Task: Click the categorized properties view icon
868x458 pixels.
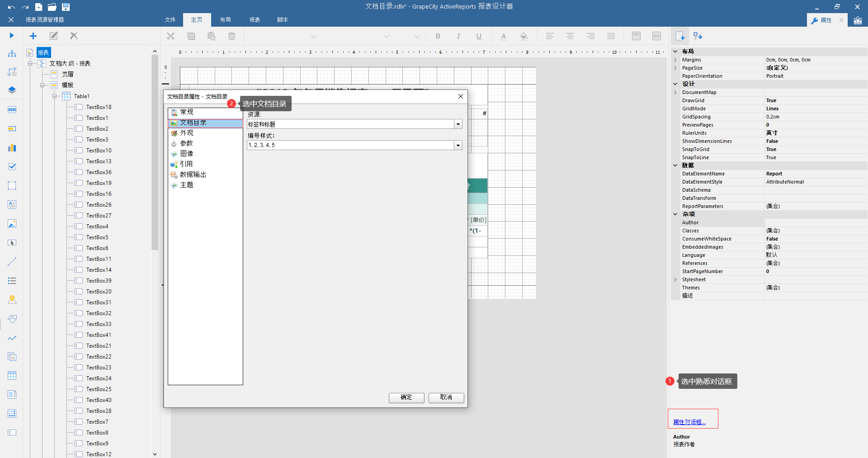Action: tap(680, 36)
